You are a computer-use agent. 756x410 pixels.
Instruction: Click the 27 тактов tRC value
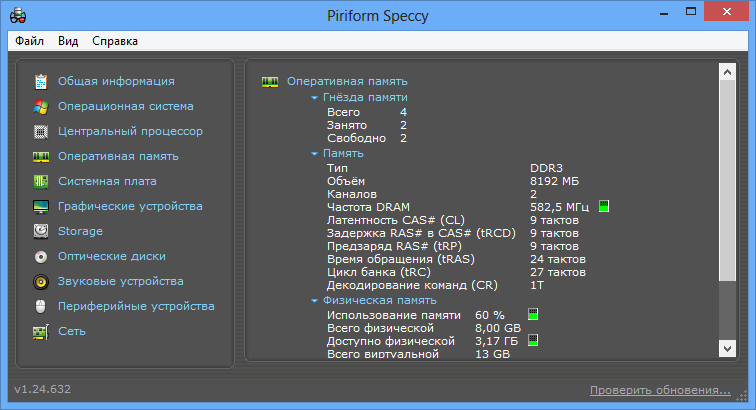(558, 273)
